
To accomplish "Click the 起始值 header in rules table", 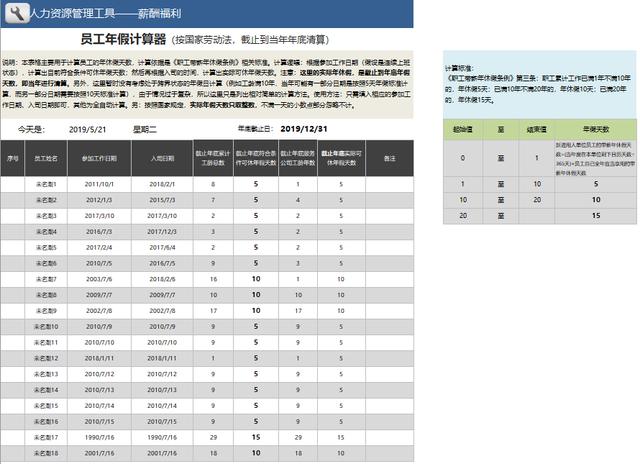I will pyautogui.click(x=461, y=129).
